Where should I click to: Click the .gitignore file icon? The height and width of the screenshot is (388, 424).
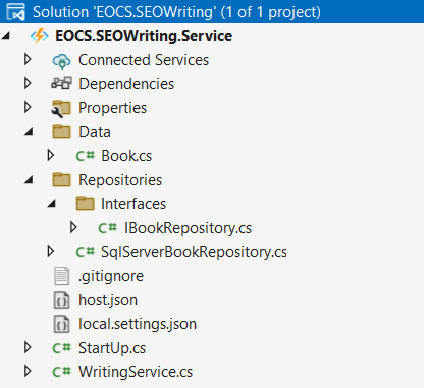[x=62, y=276]
